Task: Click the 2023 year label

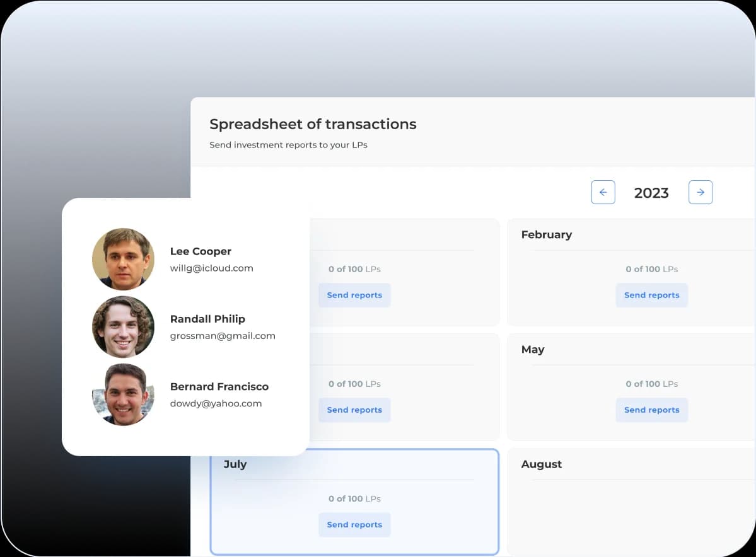Action: click(x=651, y=193)
